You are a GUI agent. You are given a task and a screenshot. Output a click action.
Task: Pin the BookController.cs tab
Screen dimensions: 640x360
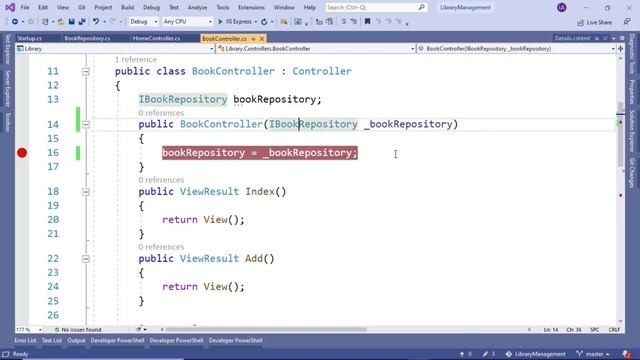[253, 39]
